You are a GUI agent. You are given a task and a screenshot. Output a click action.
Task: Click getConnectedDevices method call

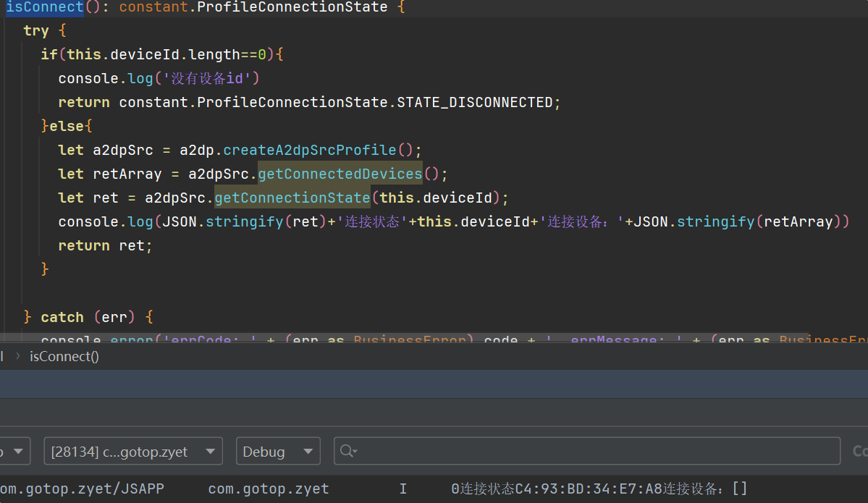point(340,174)
